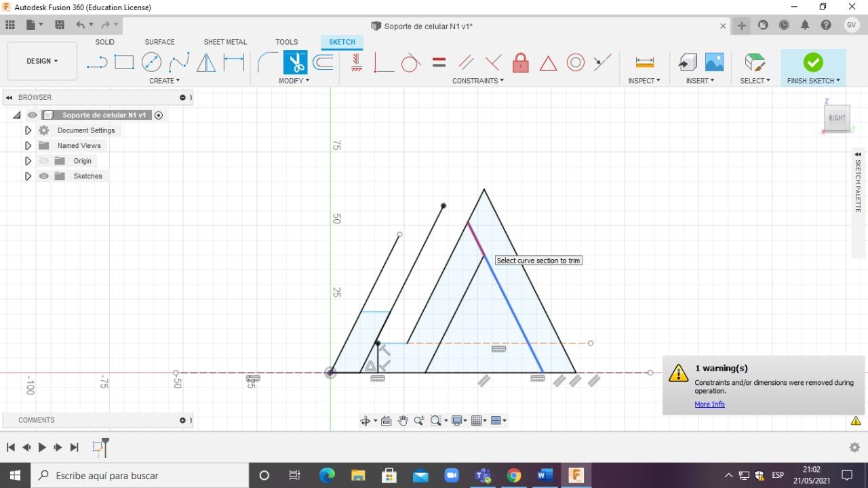The image size is (868, 488).
Task: Open the DESIGN workspace dropdown
Action: (x=42, y=61)
